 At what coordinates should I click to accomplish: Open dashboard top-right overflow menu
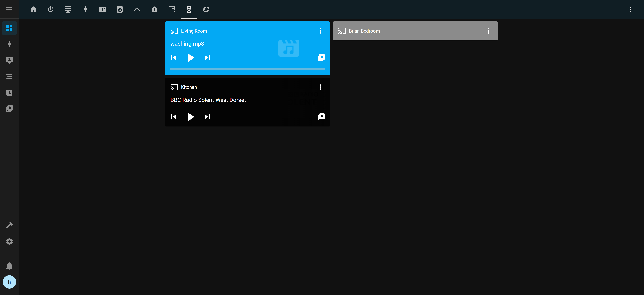(x=630, y=10)
